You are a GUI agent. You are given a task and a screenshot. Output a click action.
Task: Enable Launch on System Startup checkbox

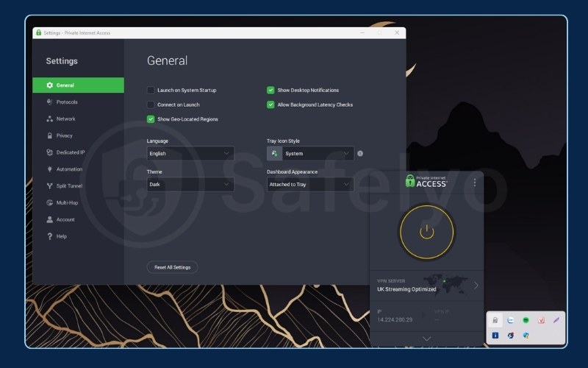(x=151, y=90)
